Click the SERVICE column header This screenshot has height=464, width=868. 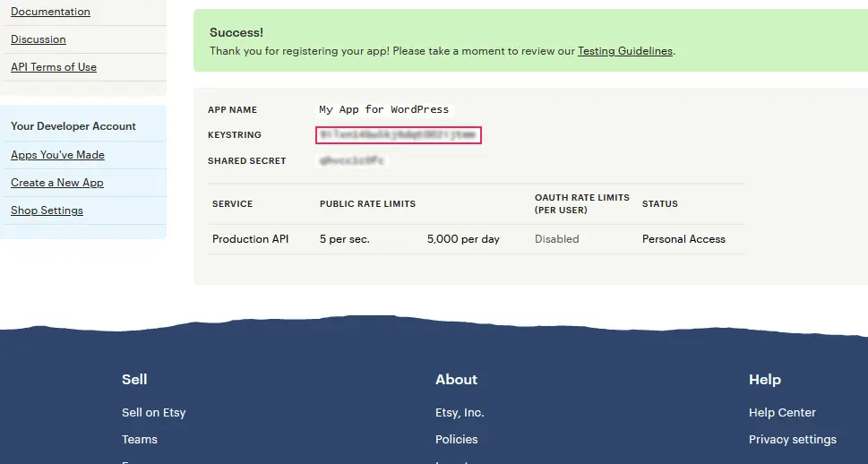click(x=233, y=203)
